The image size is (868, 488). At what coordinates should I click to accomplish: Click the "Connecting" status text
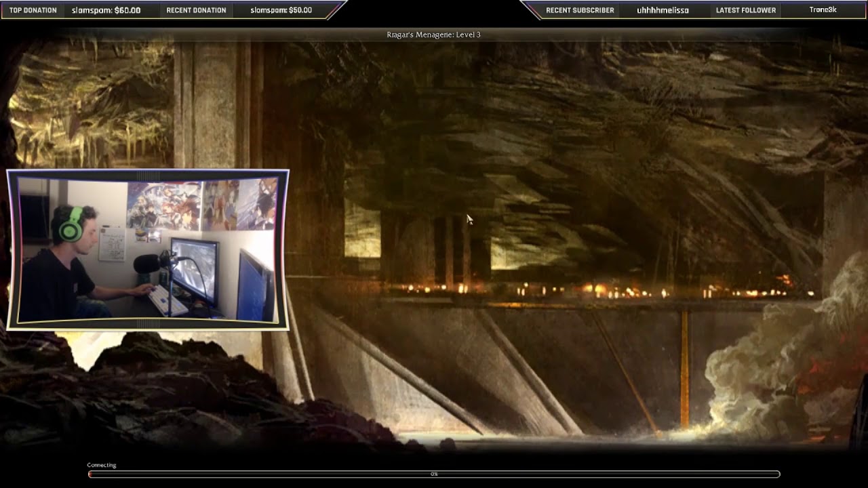tap(102, 465)
